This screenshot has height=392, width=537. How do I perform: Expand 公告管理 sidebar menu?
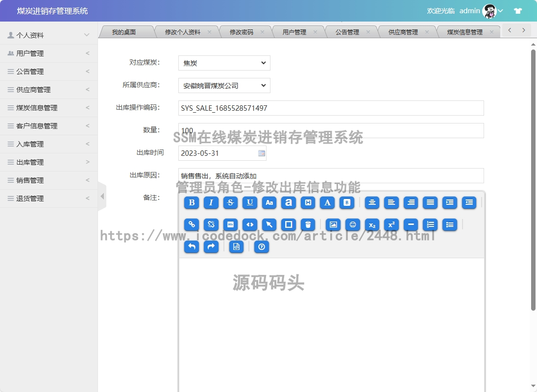49,72
